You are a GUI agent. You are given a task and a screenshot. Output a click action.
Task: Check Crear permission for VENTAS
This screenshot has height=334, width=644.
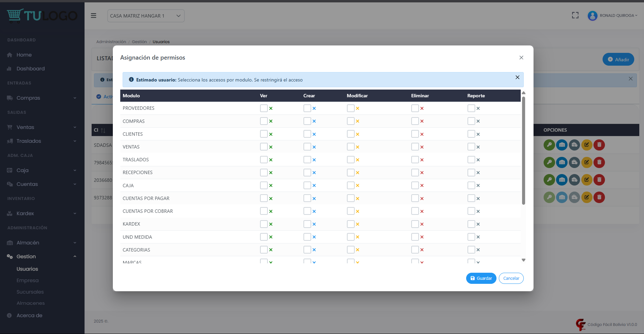click(x=307, y=147)
